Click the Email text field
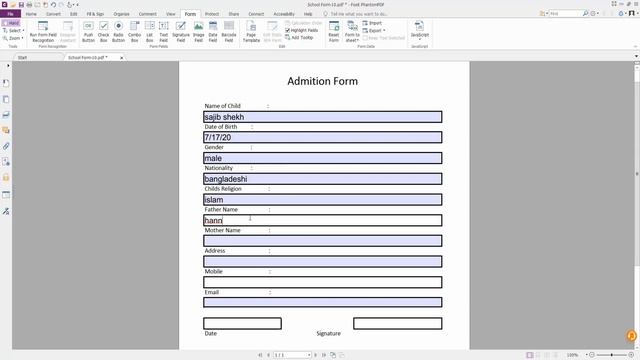 click(x=322, y=302)
